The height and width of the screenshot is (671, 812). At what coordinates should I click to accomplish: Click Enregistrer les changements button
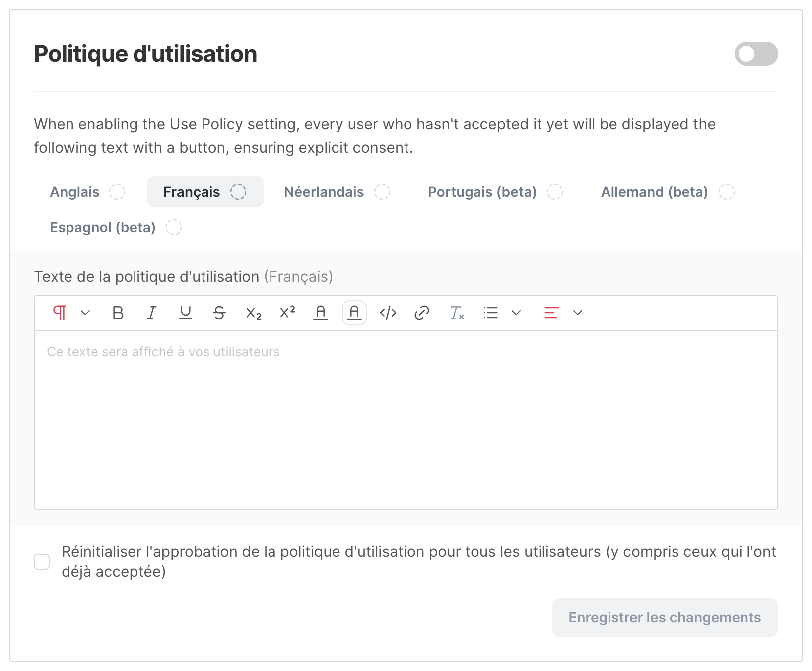tap(665, 617)
